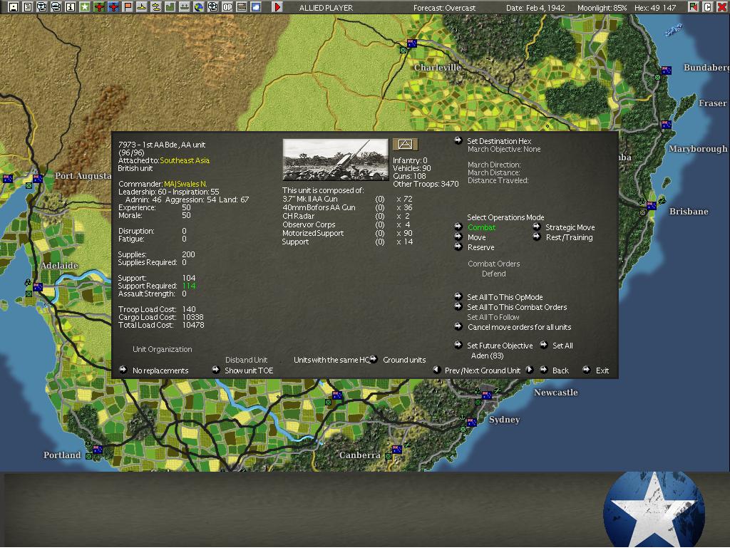Click Set All next to future objective
The height and width of the screenshot is (560, 730).
tap(562, 346)
